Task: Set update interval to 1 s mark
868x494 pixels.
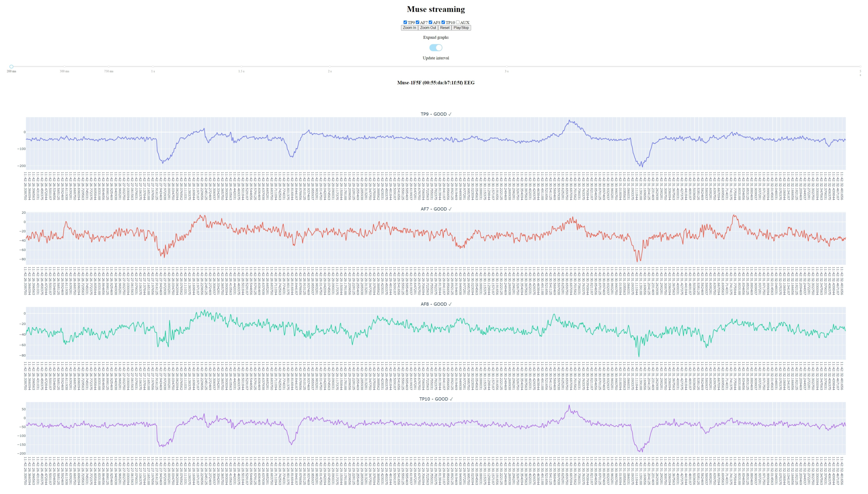Action: pyautogui.click(x=153, y=66)
